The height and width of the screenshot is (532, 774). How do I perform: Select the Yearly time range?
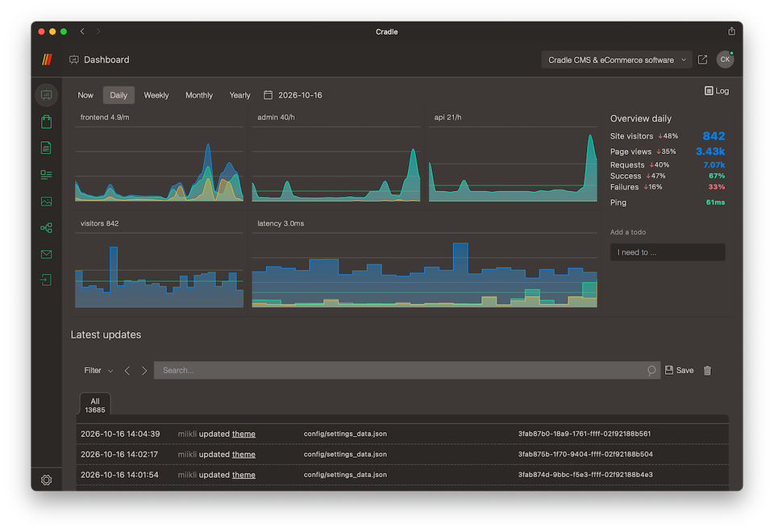pyautogui.click(x=240, y=95)
